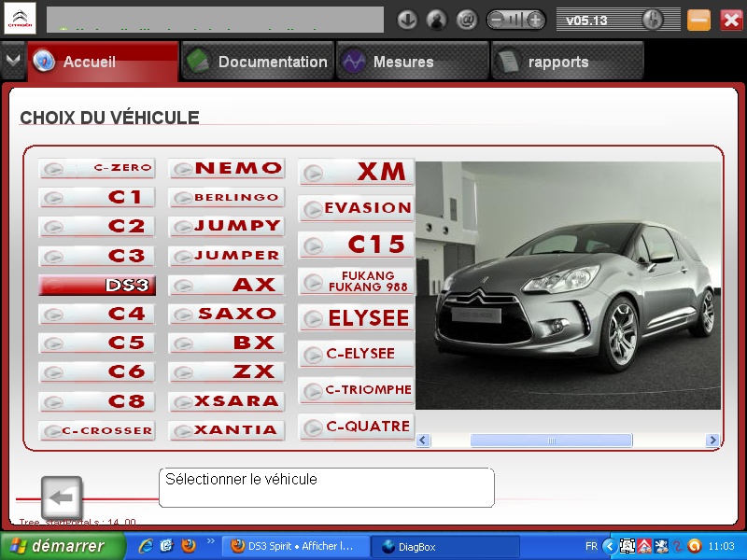Select the JUMPER vehicle

[227, 256]
